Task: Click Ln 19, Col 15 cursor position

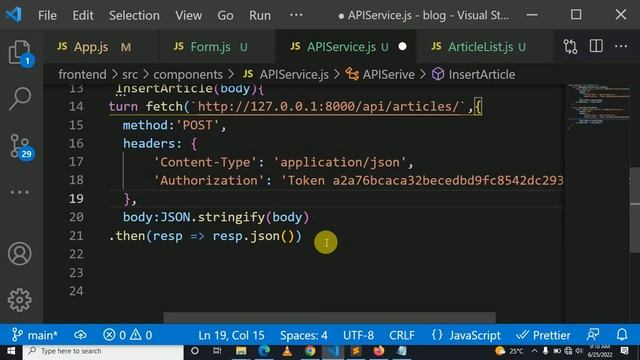Action: click(x=231, y=335)
